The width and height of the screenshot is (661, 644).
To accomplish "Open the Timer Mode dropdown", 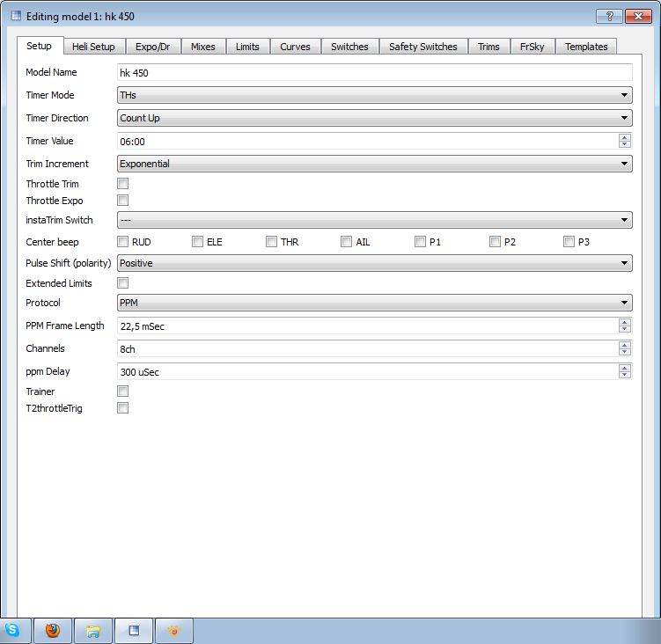I will pyautogui.click(x=374, y=95).
